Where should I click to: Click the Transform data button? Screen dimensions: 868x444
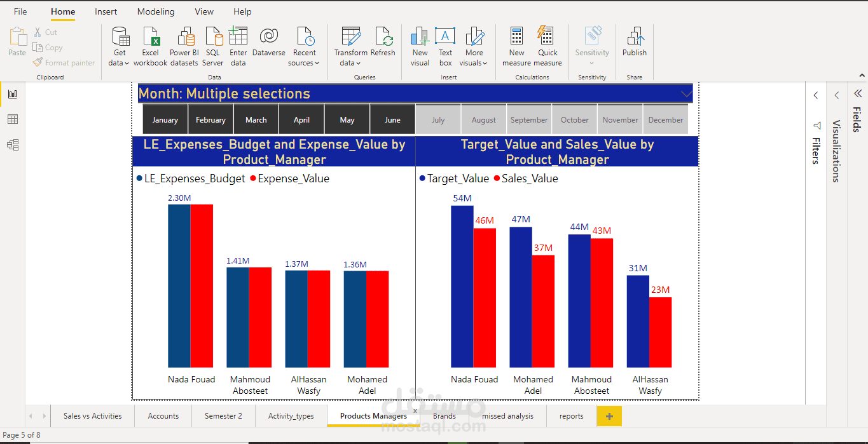coord(350,43)
